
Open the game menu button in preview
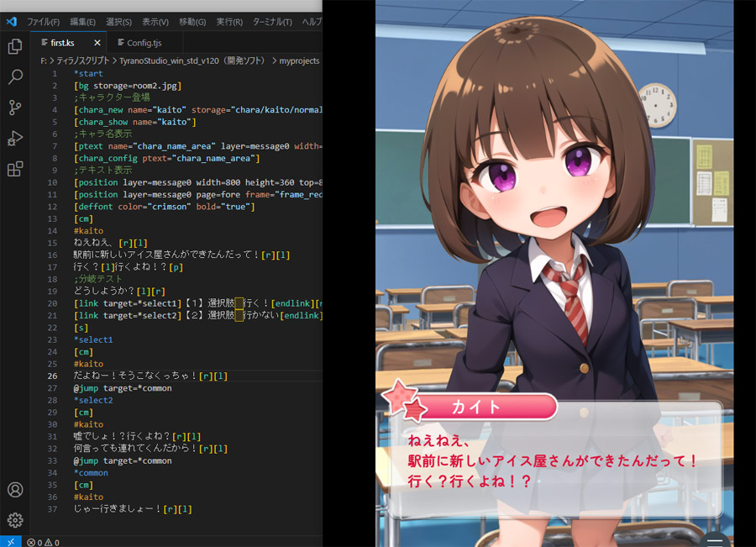(715, 540)
